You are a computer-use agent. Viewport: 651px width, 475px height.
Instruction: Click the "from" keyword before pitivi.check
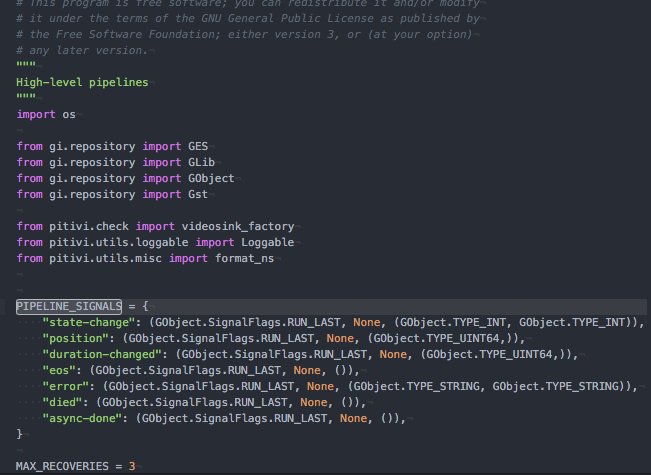pos(29,226)
